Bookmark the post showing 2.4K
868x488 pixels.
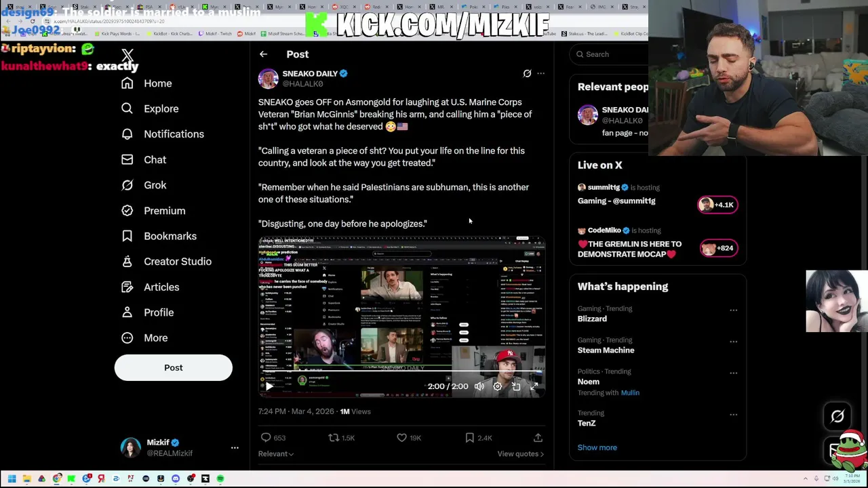469,438
